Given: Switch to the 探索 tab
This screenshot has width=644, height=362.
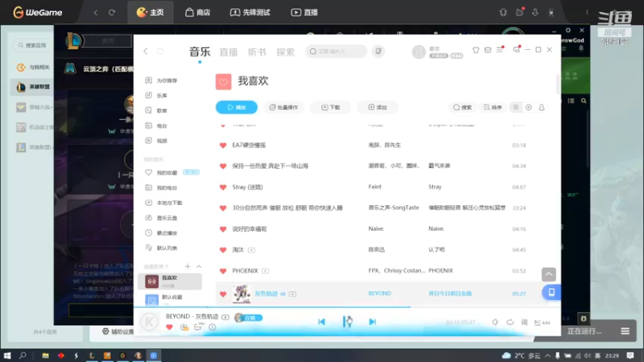Looking at the screenshot, I should pyautogui.click(x=286, y=52).
